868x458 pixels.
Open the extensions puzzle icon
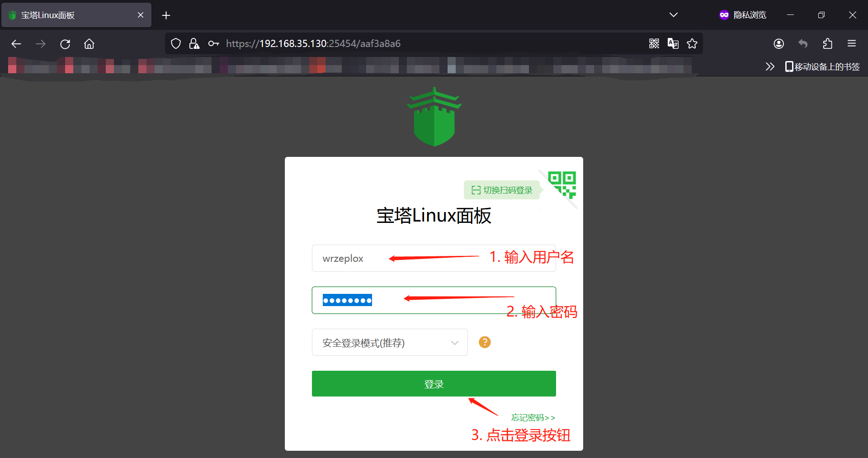(x=827, y=43)
